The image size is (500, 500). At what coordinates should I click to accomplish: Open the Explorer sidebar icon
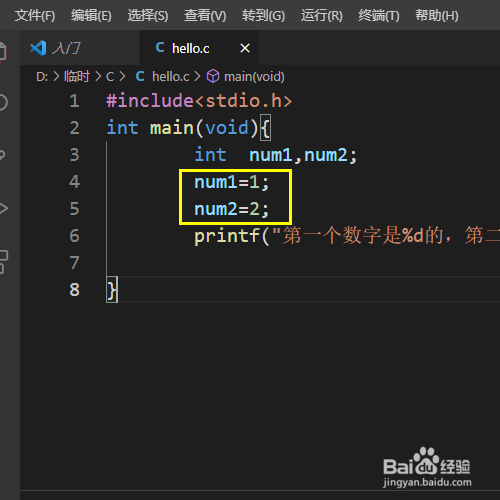[3, 52]
